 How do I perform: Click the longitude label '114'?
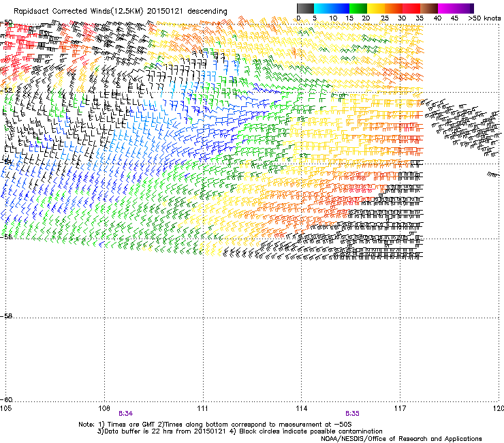click(x=301, y=408)
